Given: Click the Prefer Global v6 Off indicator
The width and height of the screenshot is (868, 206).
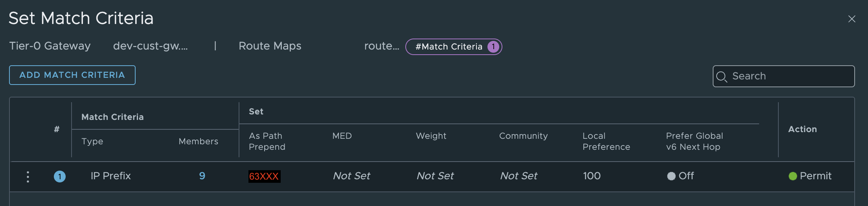Looking at the screenshot, I should pos(671,176).
